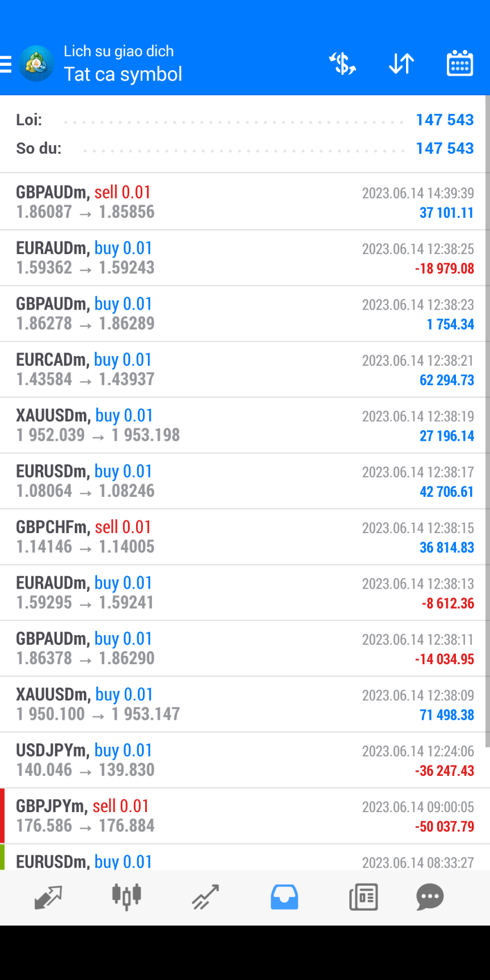Expand the USDJPYm buy trade details
The height and width of the screenshot is (980, 490).
point(244,760)
